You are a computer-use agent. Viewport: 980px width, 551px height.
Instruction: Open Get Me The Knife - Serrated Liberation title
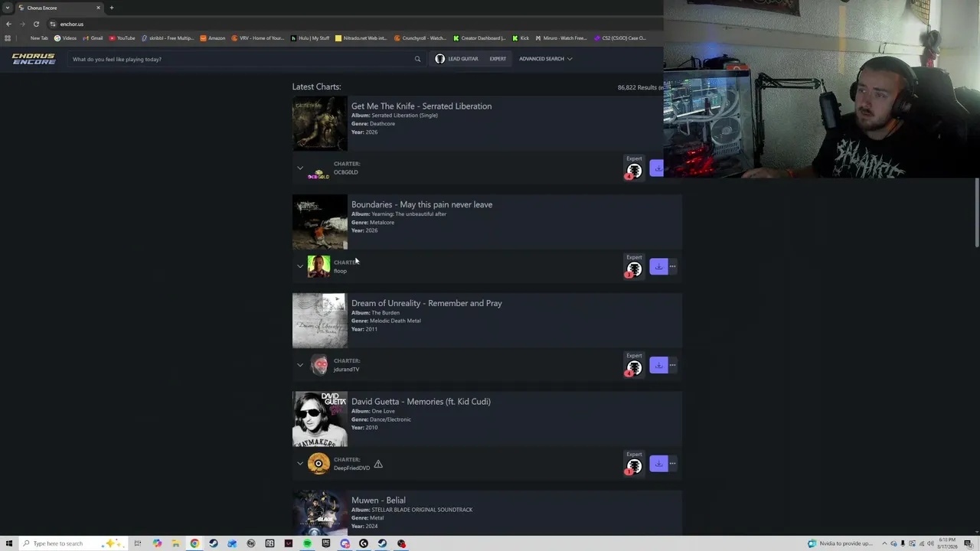(421, 106)
